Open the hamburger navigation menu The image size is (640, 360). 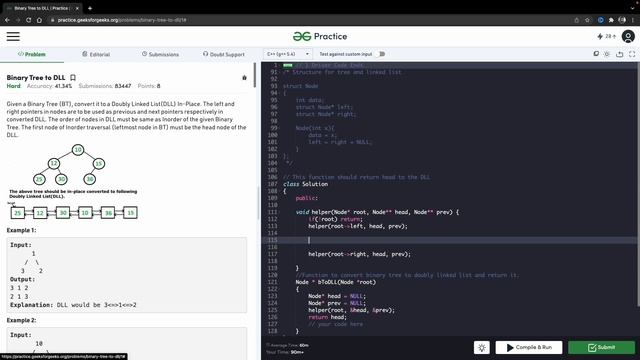[x=13, y=36]
